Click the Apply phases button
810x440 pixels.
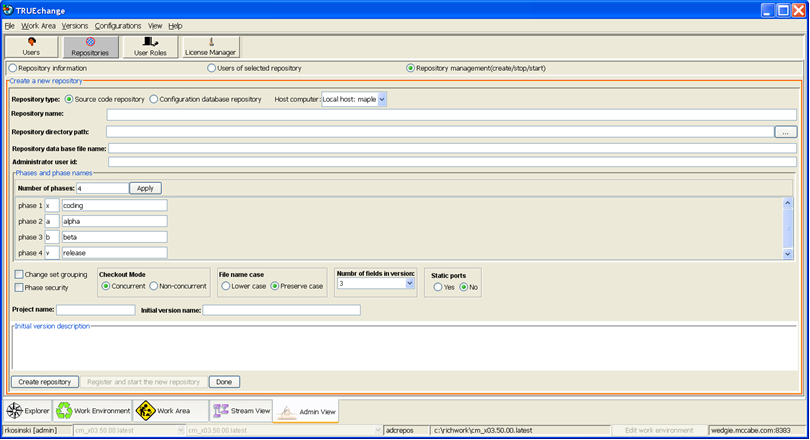[x=145, y=188]
